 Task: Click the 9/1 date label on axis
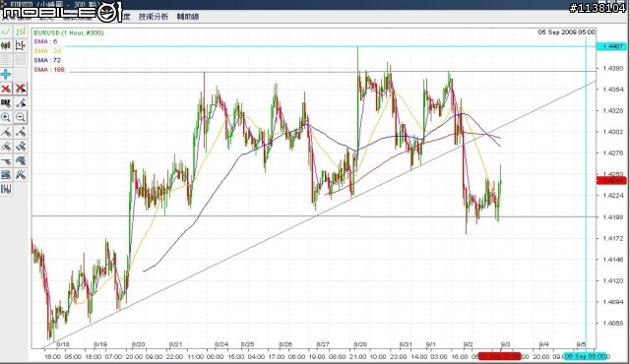pos(431,344)
